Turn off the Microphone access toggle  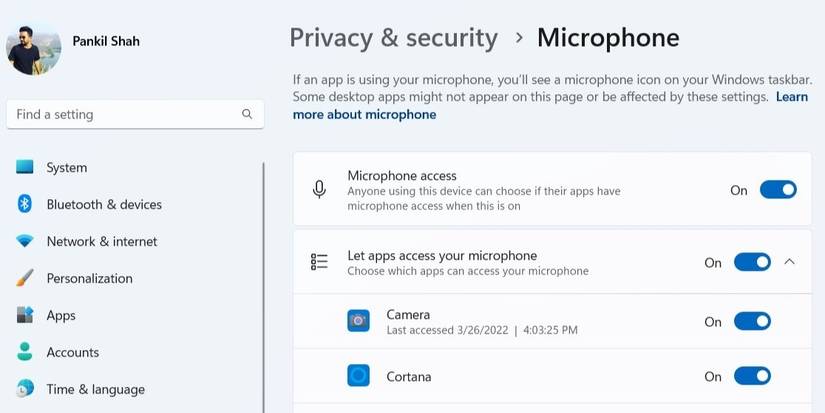tap(778, 190)
